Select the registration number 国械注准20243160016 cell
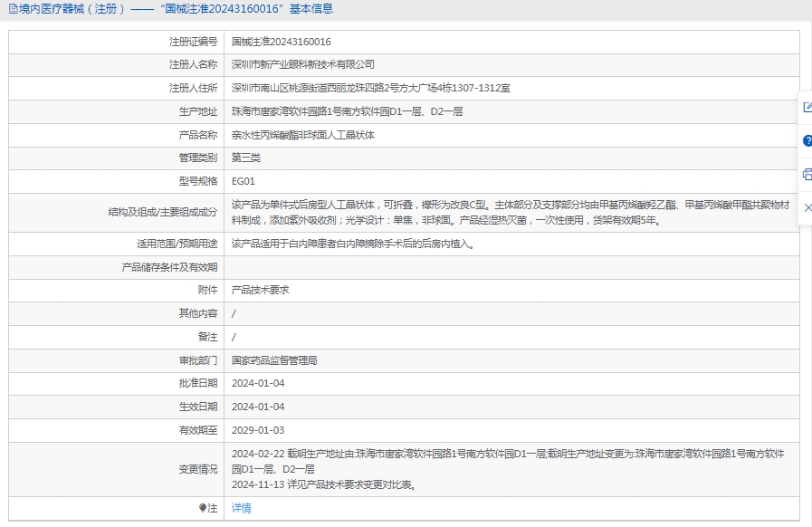The width and height of the screenshot is (812, 527). click(x=282, y=42)
